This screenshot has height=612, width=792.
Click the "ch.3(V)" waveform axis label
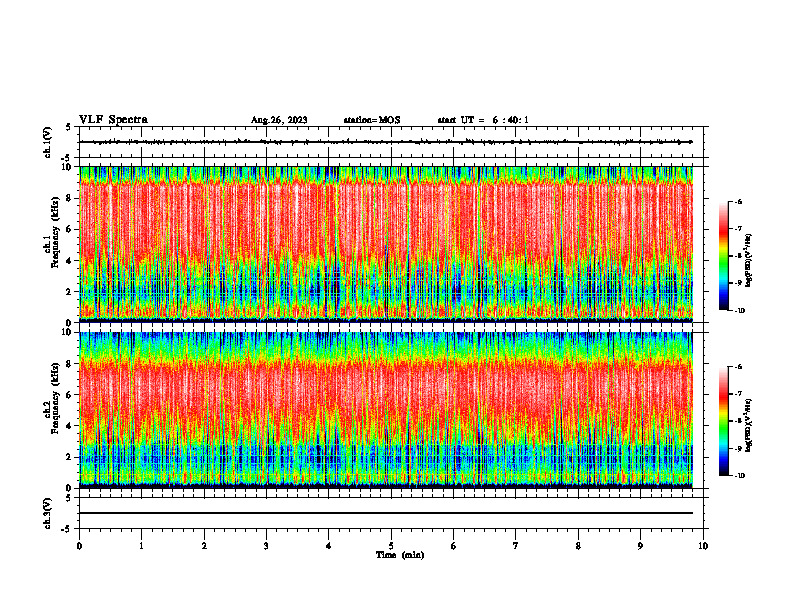[x=48, y=514]
